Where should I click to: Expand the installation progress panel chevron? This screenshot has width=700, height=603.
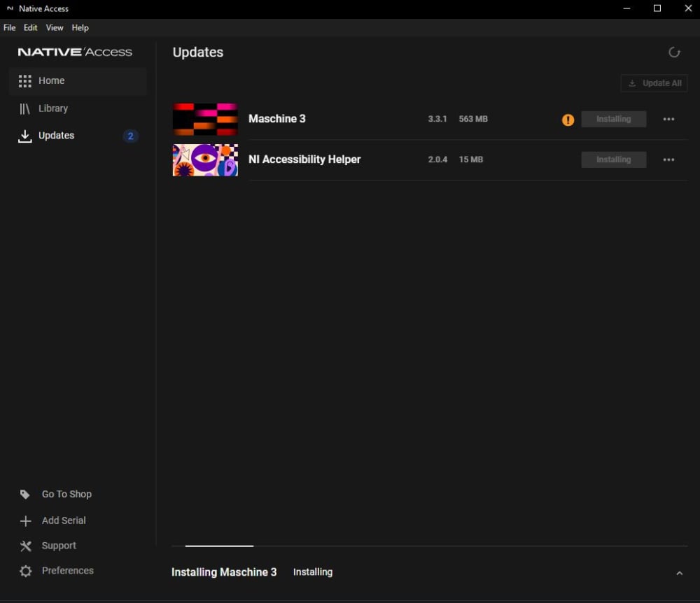click(679, 573)
